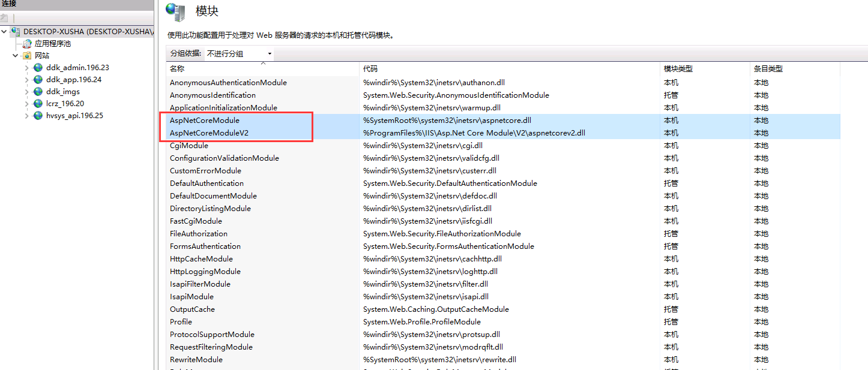Click the aspnetcore.dll code path

pos(447,121)
